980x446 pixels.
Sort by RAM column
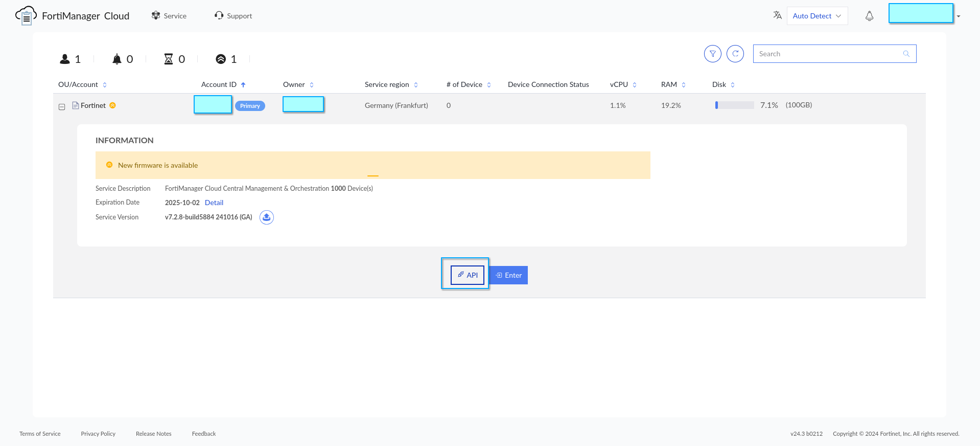click(x=684, y=85)
